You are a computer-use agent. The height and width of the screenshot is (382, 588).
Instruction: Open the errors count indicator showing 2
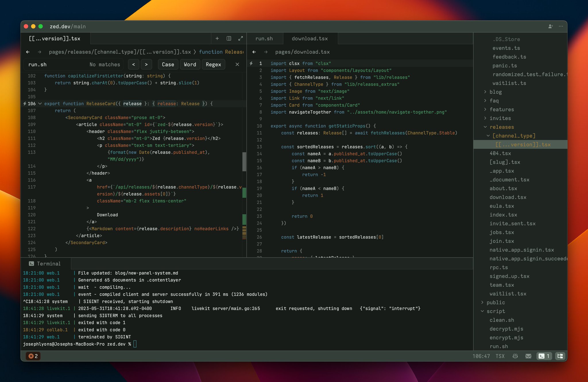[x=33, y=356]
